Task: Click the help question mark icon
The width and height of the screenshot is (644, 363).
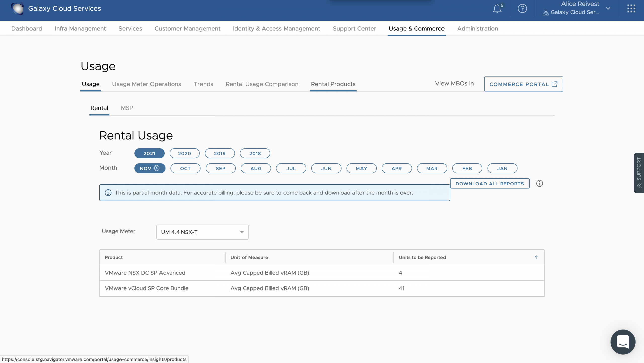Action: (522, 9)
